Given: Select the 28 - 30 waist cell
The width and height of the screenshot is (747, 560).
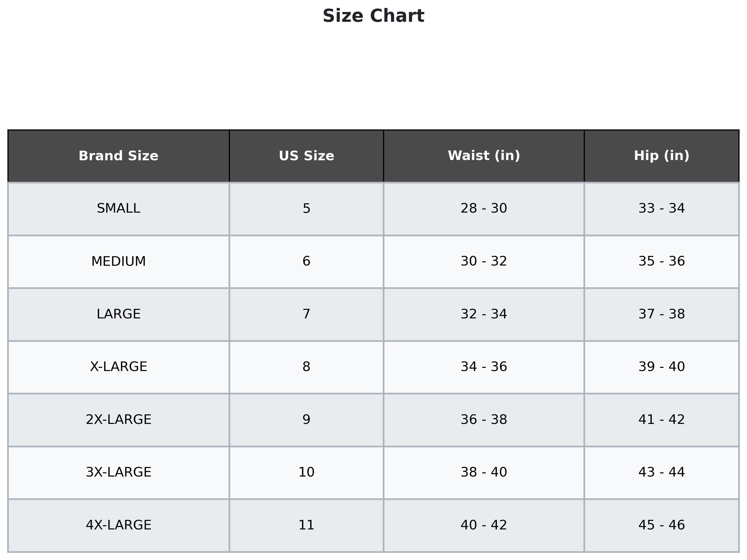Looking at the screenshot, I should point(484,208).
